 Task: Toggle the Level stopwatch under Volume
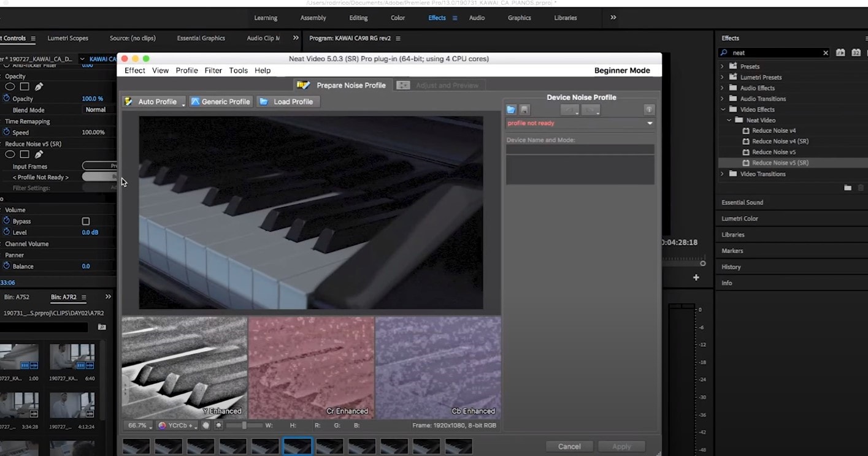(7, 232)
